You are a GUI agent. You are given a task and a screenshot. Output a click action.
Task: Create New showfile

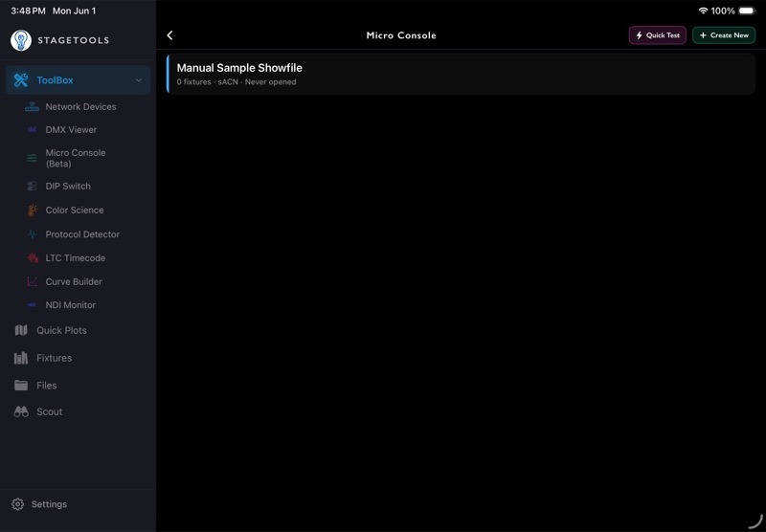click(724, 35)
